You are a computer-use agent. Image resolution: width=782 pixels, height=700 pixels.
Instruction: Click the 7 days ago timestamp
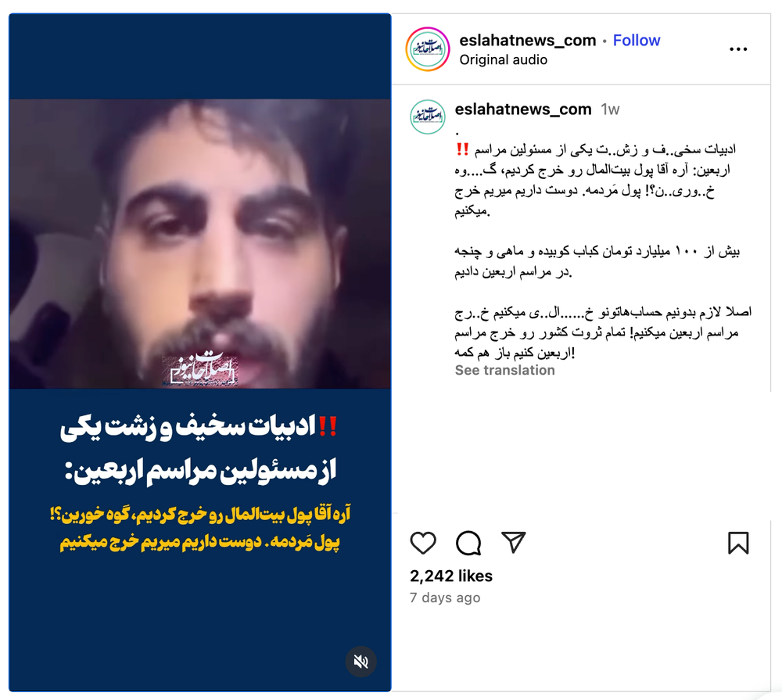[x=445, y=598]
